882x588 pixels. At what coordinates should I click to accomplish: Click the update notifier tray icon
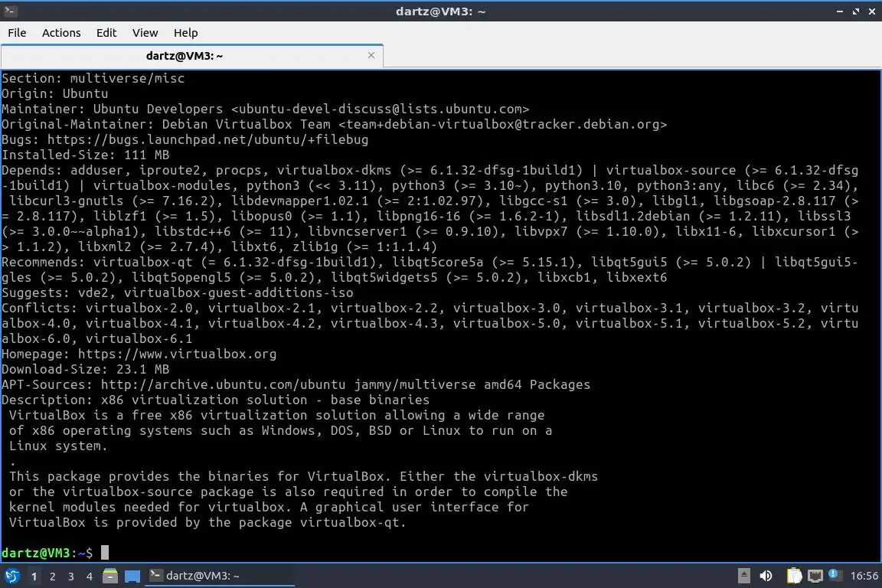[x=835, y=575]
